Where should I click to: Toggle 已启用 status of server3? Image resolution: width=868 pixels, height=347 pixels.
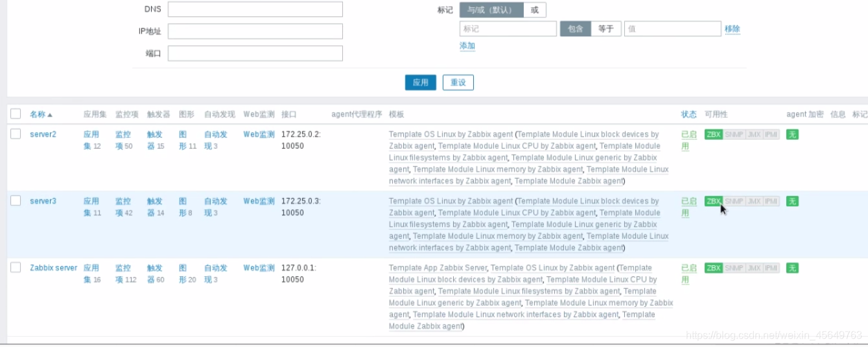pyautogui.click(x=689, y=207)
